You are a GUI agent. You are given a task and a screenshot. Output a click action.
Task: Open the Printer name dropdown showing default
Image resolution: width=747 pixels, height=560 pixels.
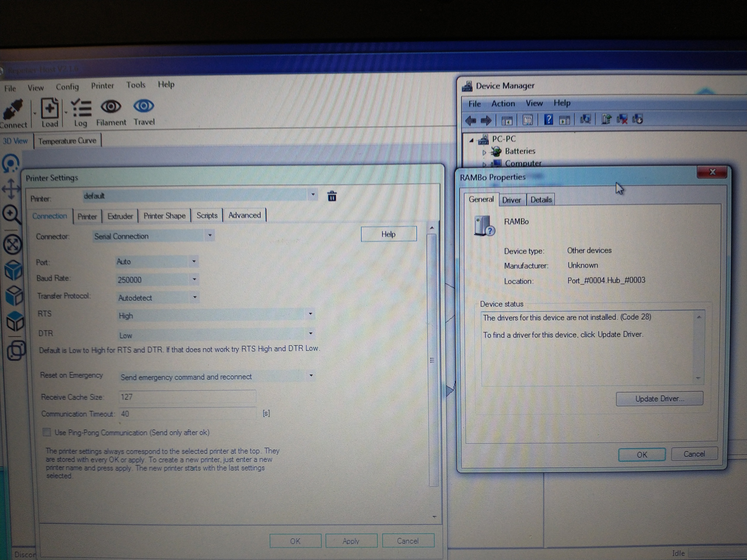[x=200, y=195]
